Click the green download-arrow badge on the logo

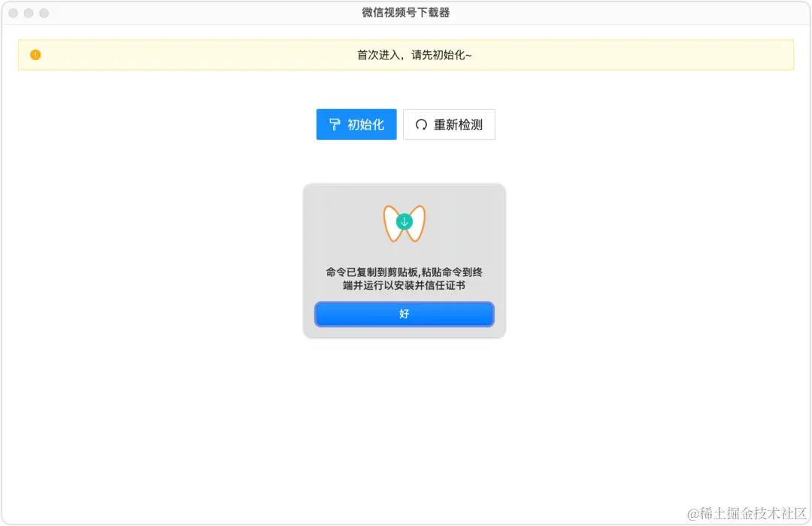404,221
